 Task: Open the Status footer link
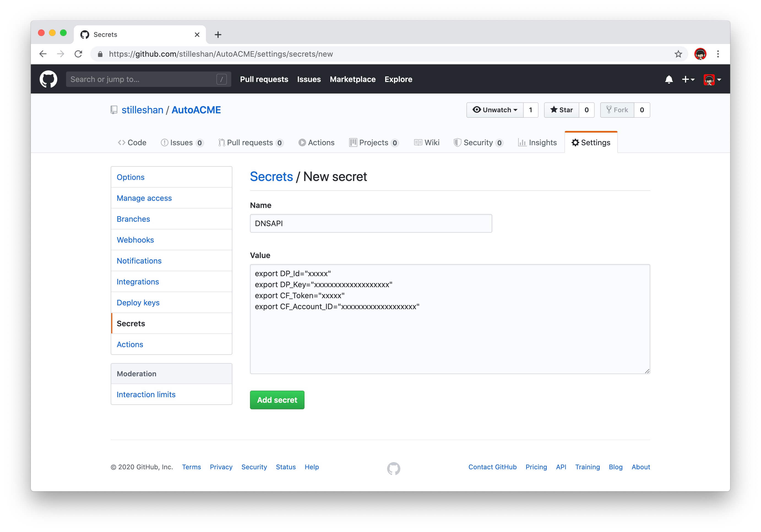click(x=286, y=467)
